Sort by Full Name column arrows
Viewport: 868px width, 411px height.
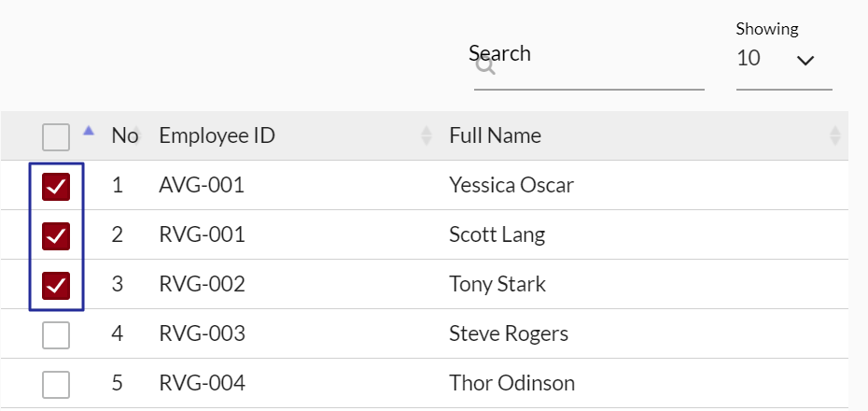835,136
